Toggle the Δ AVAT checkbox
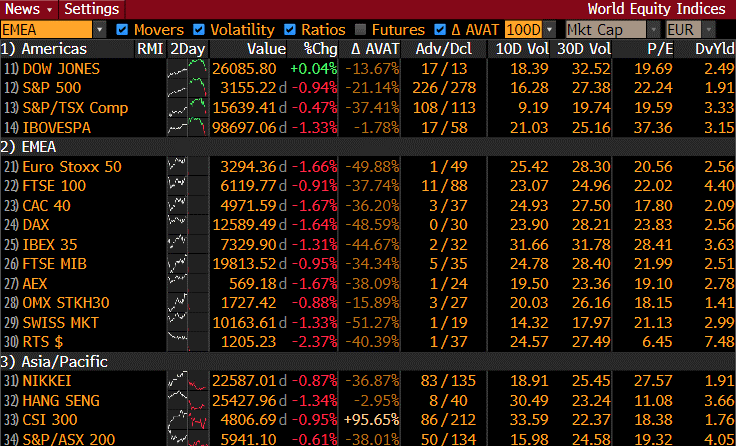This screenshot has height=446, width=736. [x=440, y=30]
